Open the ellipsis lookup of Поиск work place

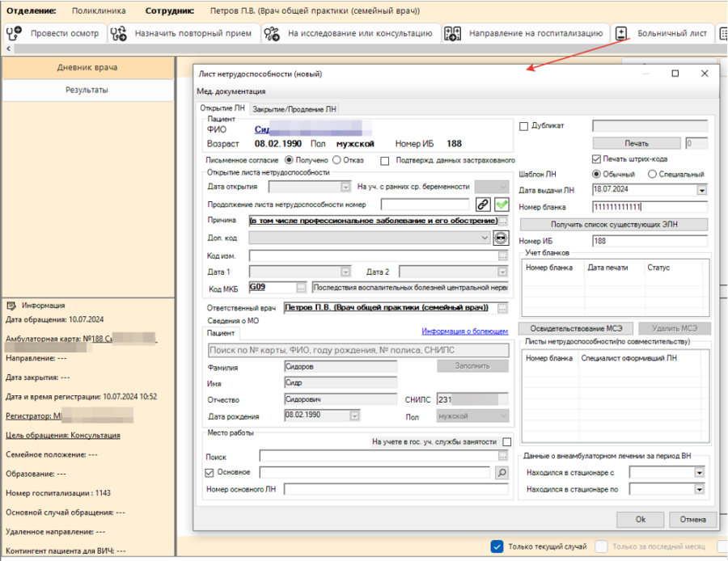point(503,456)
